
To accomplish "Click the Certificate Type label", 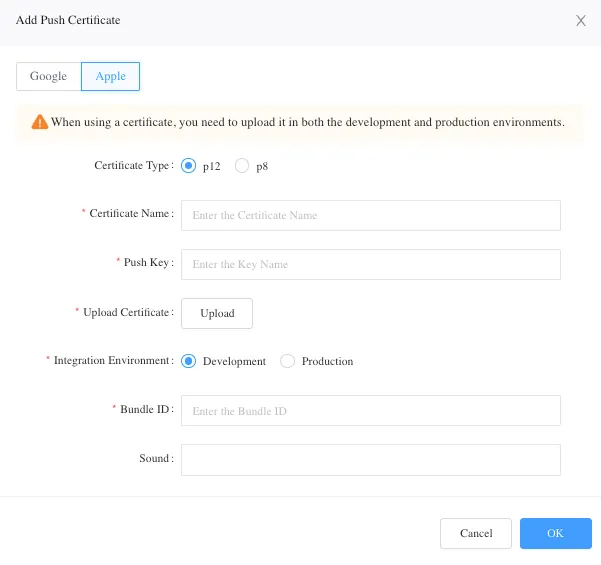I will click(x=134, y=166).
